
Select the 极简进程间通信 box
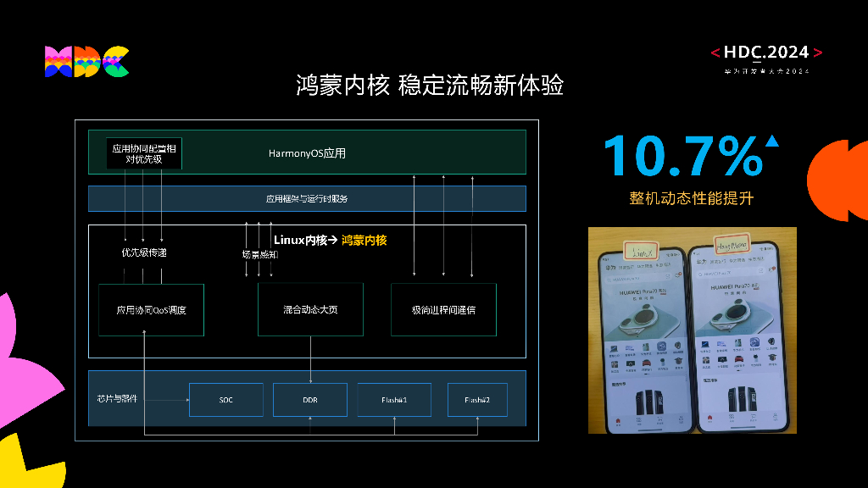pyautogui.click(x=443, y=310)
